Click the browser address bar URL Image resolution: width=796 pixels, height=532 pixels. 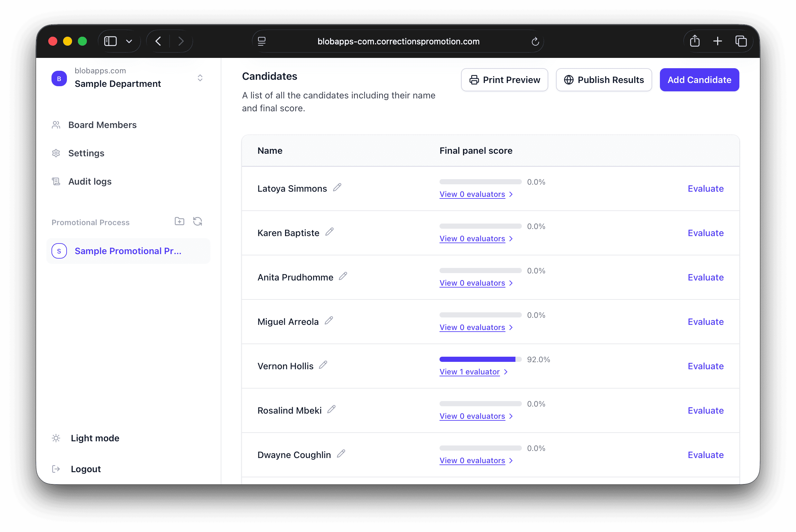(398, 41)
